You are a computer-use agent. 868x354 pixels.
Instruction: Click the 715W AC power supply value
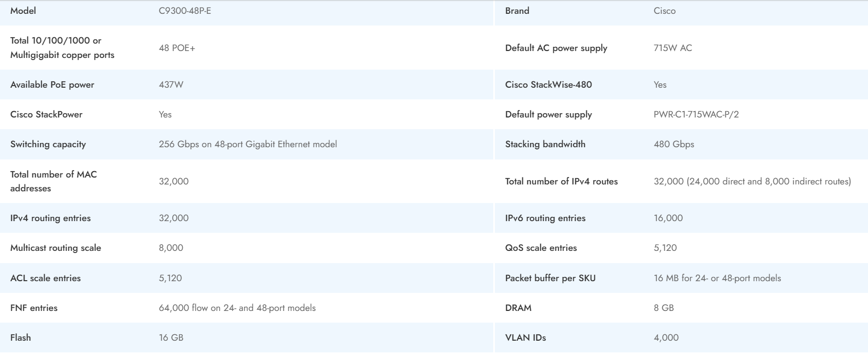tap(672, 48)
